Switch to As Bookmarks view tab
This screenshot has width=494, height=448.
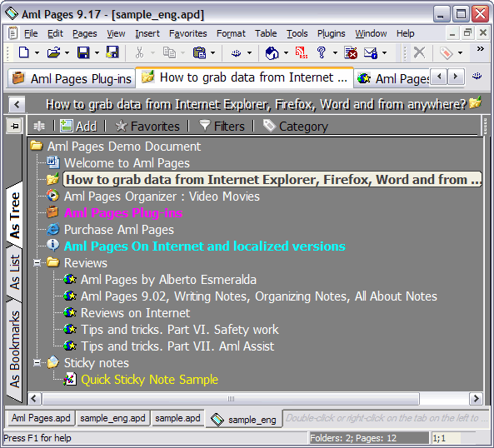(14, 350)
